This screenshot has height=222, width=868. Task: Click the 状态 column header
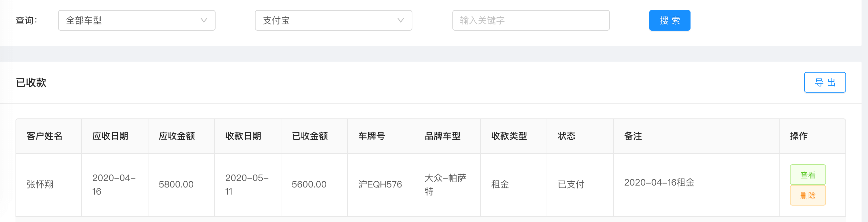566,136
